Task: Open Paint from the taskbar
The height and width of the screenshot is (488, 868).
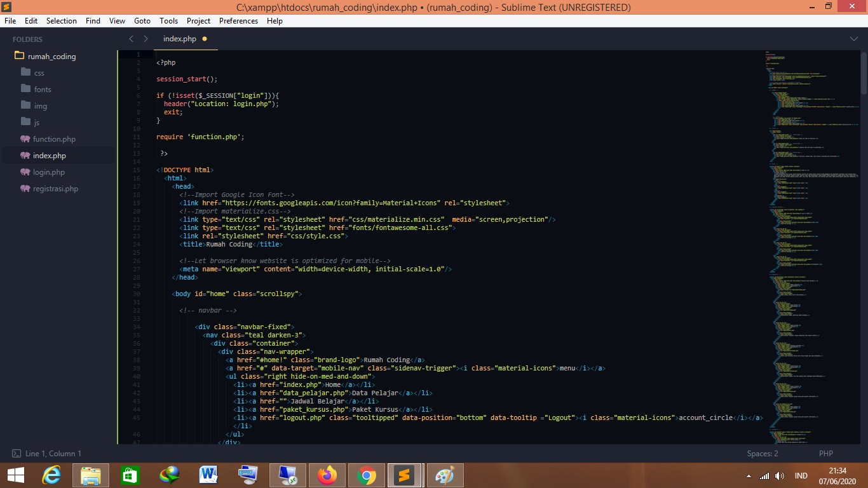Action: [x=444, y=475]
